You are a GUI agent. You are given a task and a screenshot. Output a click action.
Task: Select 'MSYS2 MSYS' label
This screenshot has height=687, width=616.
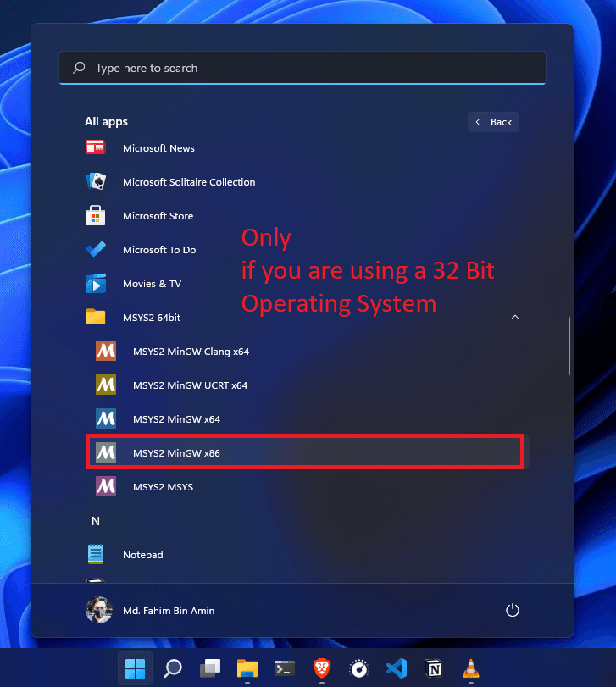pos(163,487)
